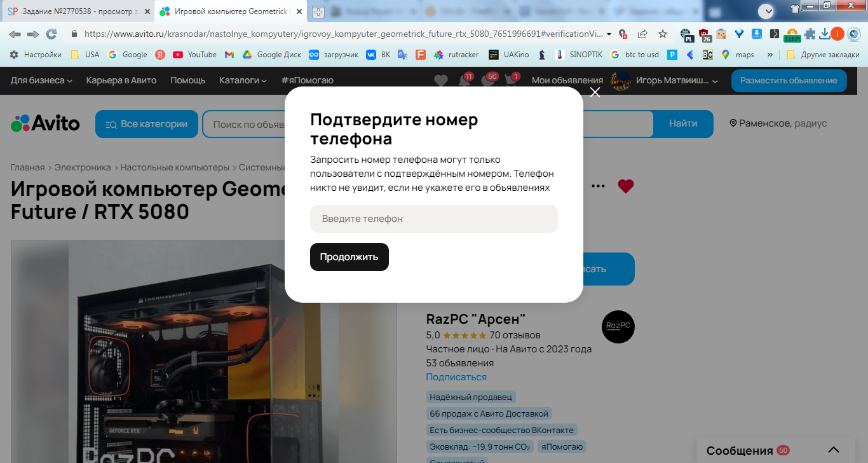Open the Yandex bookmark icon
This screenshot has height=463, width=868.
pos(161,55)
